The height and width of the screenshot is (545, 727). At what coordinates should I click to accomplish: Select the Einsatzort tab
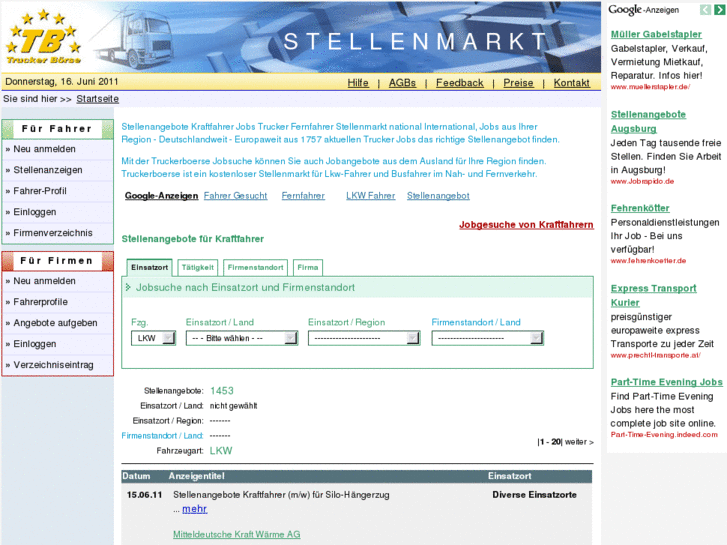click(x=149, y=268)
